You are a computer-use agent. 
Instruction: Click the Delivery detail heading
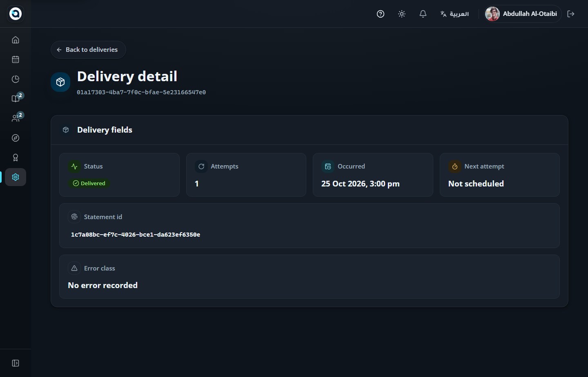(127, 76)
